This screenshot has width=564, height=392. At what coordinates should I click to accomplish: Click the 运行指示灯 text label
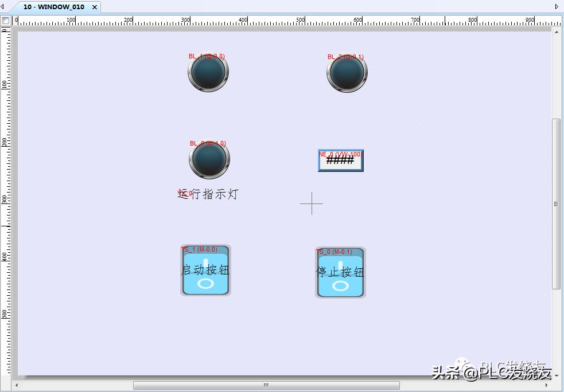click(208, 195)
